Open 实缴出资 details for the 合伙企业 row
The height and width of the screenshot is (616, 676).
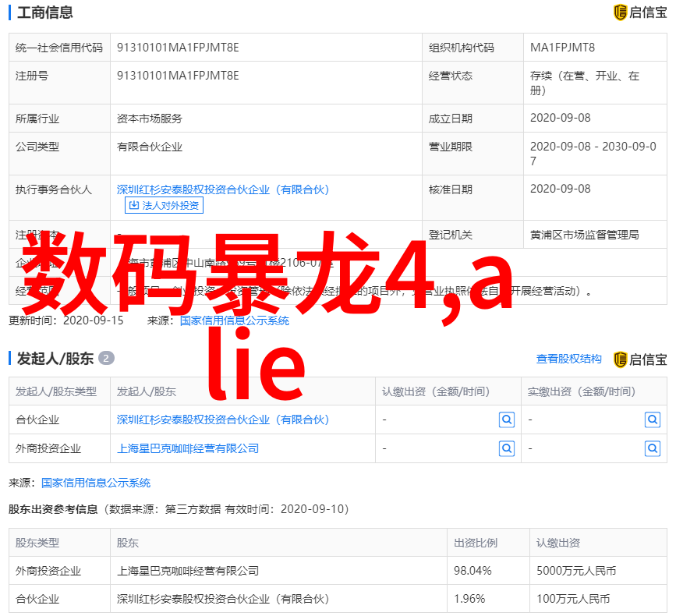pos(653,420)
